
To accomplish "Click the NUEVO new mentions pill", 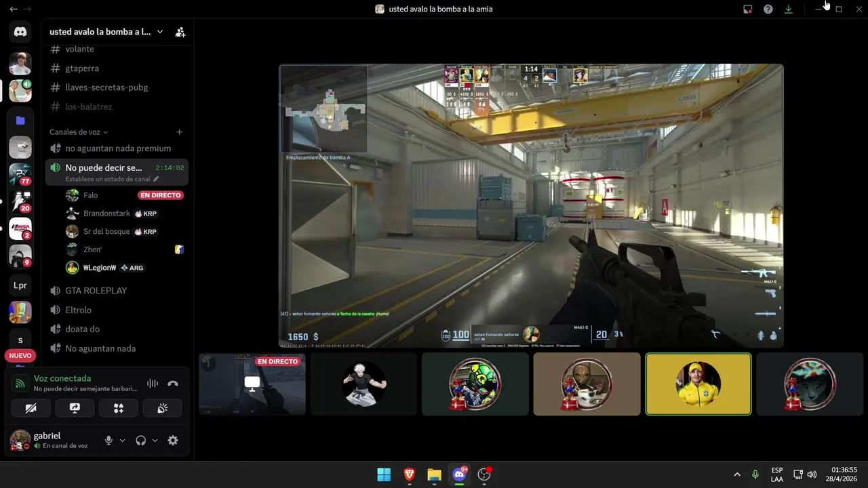I will (20, 356).
